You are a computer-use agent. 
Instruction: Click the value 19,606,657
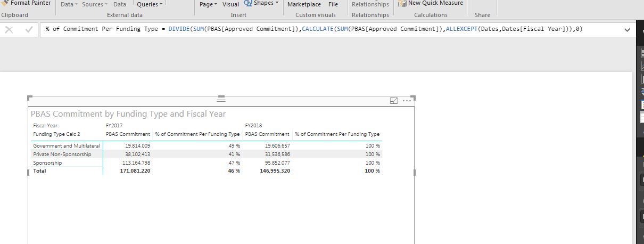[277, 146]
